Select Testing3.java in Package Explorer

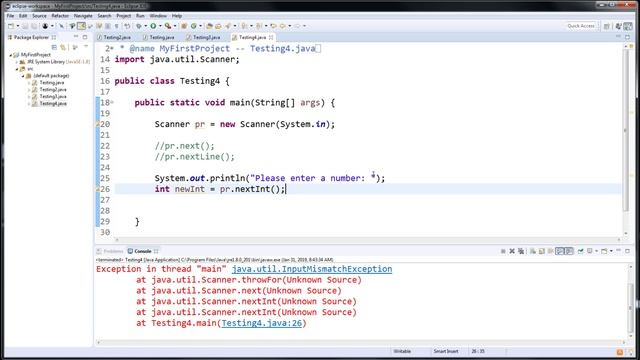[53, 97]
